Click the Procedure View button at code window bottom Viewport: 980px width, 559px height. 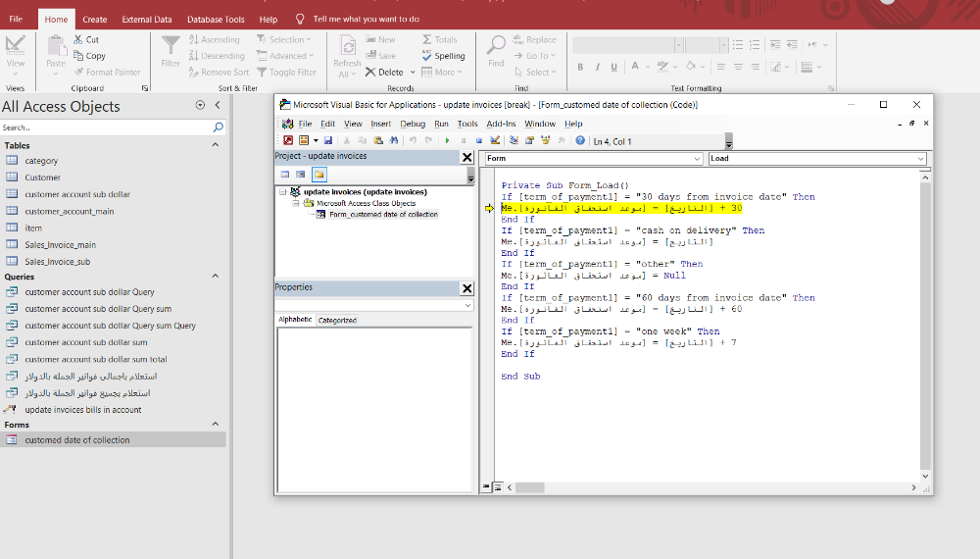486,487
